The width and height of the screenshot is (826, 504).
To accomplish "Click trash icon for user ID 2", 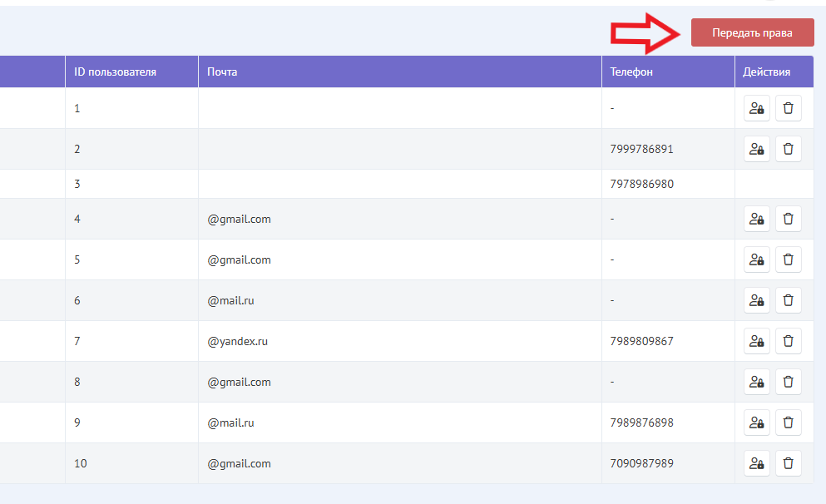I will 788,150.
